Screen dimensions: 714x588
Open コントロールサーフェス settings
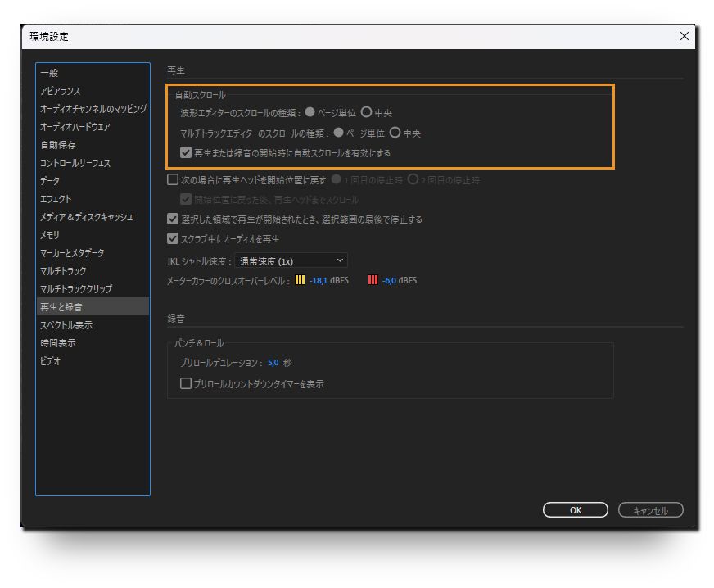(93, 163)
